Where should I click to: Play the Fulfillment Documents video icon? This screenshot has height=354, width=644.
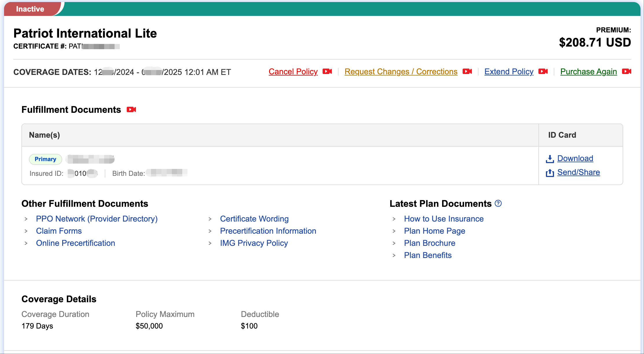(x=131, y=110)
